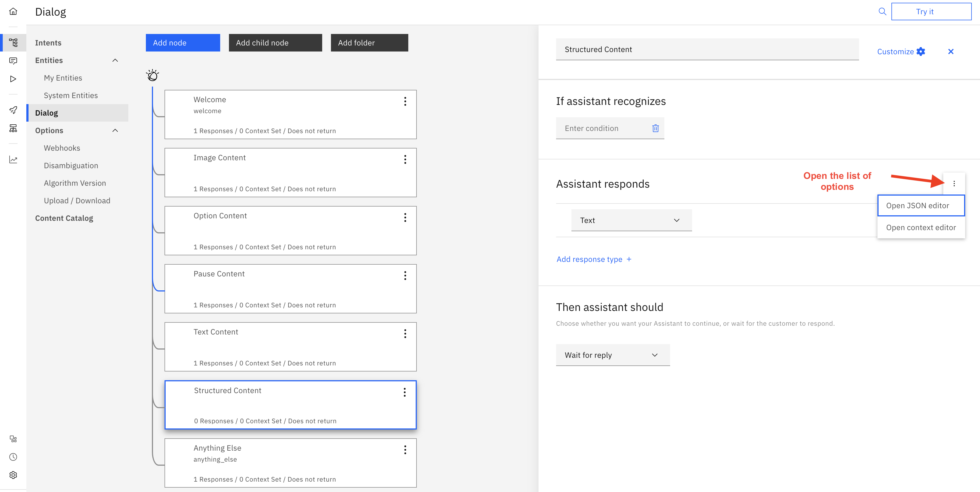Open the home icon in sidebar

[13, 12]
